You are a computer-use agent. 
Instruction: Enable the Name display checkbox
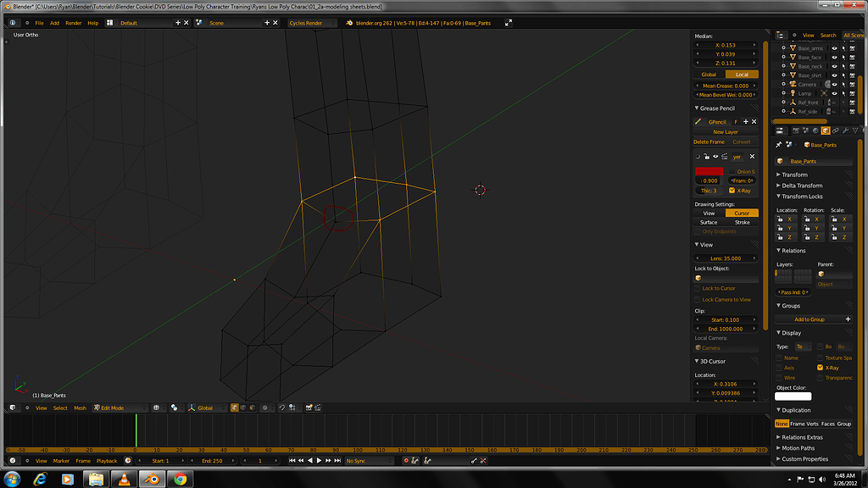coord(779,358)
